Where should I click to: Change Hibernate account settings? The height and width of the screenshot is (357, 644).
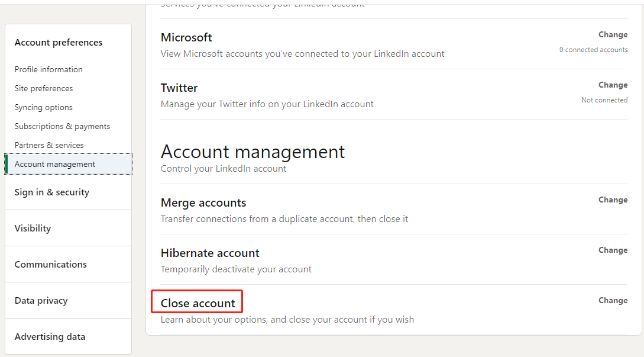coord(613,250)
